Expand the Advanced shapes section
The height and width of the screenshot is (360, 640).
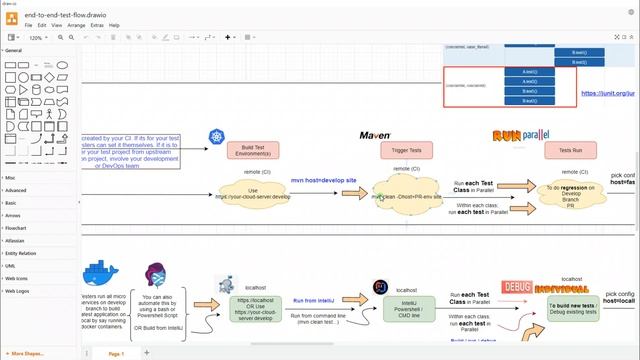[x=15, y=191]
